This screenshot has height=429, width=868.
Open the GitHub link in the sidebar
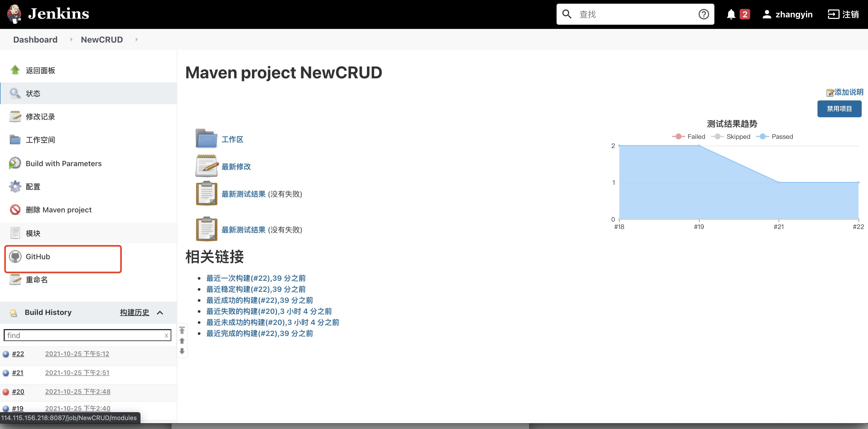[x=38, y=256]
